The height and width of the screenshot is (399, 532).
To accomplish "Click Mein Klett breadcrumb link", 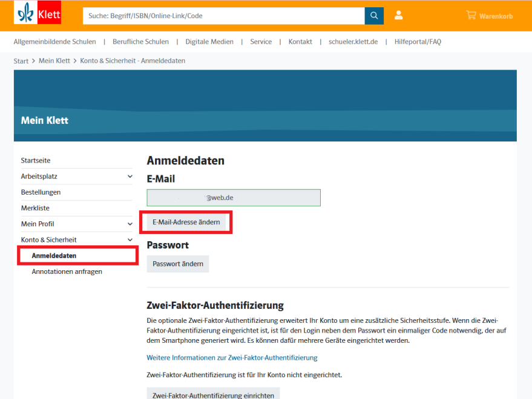I will click(x=54, y=61).
